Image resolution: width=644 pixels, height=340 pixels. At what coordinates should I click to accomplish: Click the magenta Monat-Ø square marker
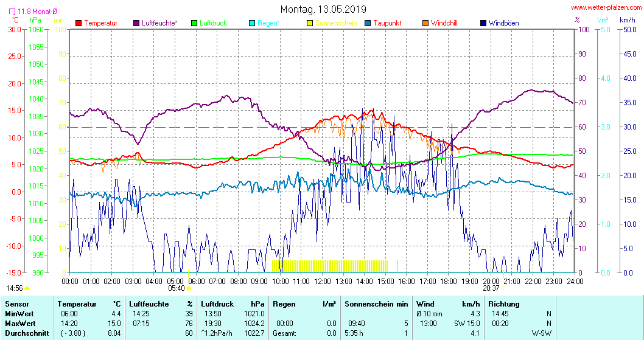pos(12,12)
